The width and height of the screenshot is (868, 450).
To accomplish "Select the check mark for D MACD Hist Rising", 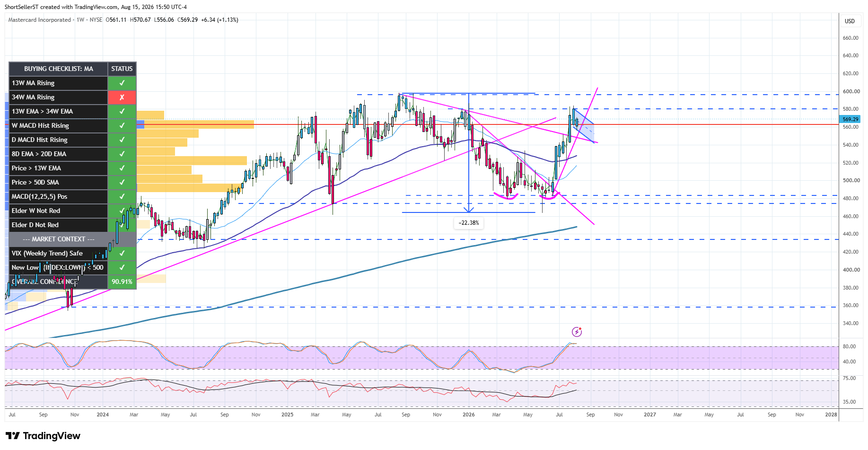I will pyautogui.click(x=122, y=140).
